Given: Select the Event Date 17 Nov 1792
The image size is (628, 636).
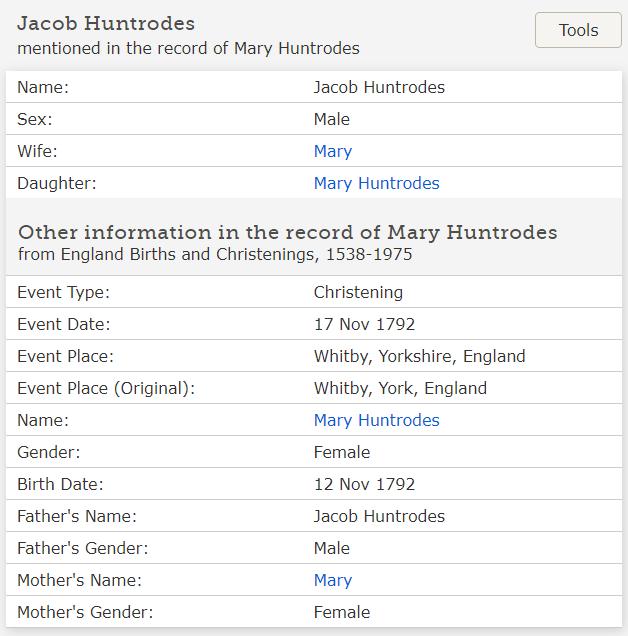Looking at the screenshot, I should (x=364, y=324).
